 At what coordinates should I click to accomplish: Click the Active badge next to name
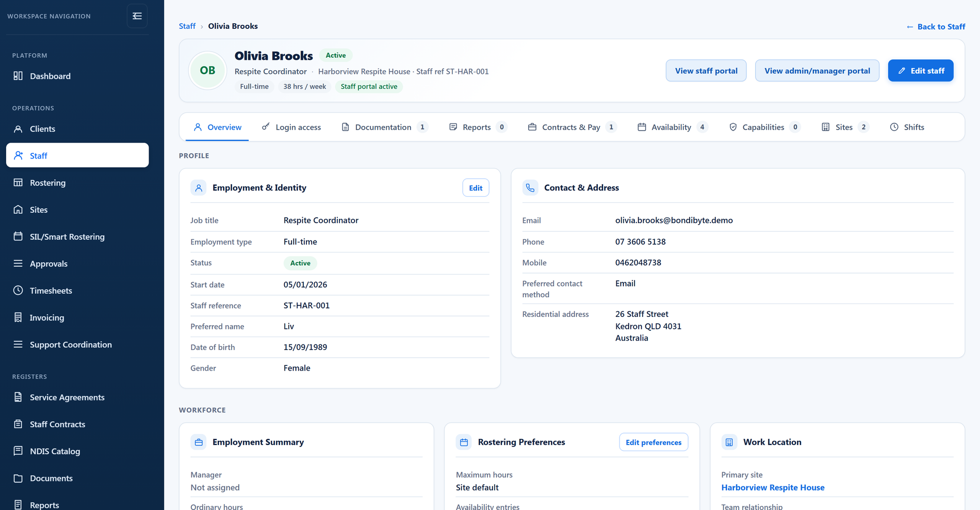(336, 55)
